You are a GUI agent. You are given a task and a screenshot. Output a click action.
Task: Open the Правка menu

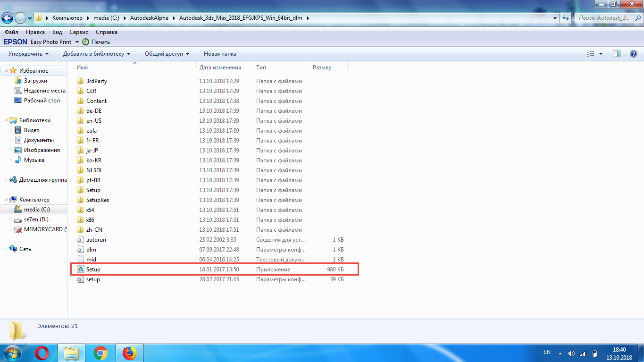tap(35, 32)
